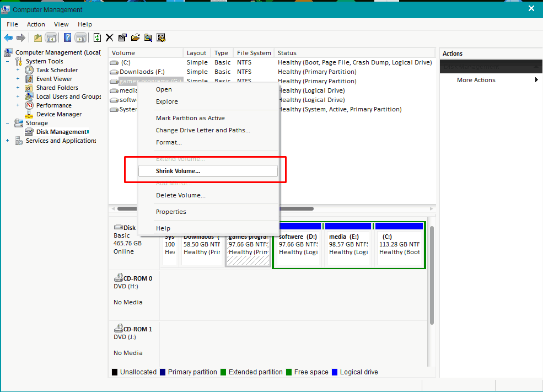Click the Open folder toolbar icon
543x392 pixels.
coord(135,37)
